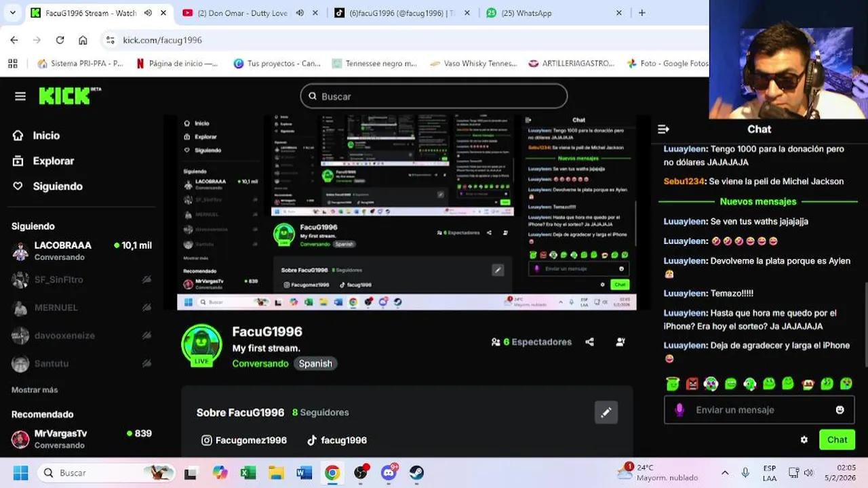
Task: Open Netflix Página de inicio bookmark
Action: pyautogui.click(x=178, y=63)
